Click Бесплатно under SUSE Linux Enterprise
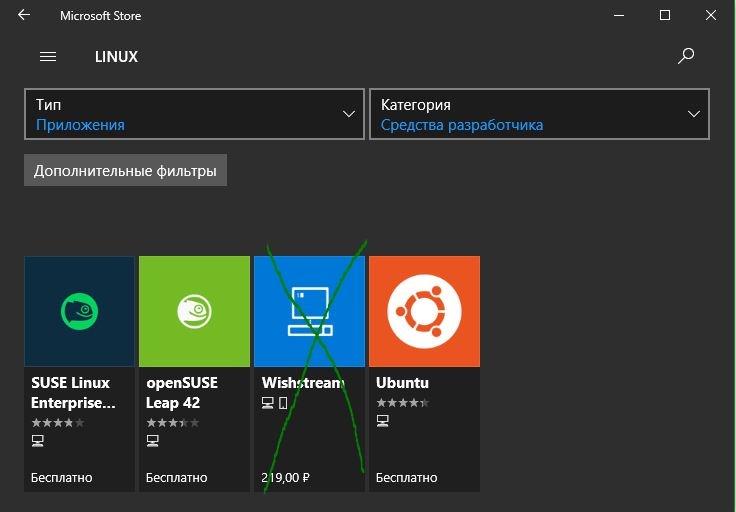 pyautogui.click(x=61, y=478)
